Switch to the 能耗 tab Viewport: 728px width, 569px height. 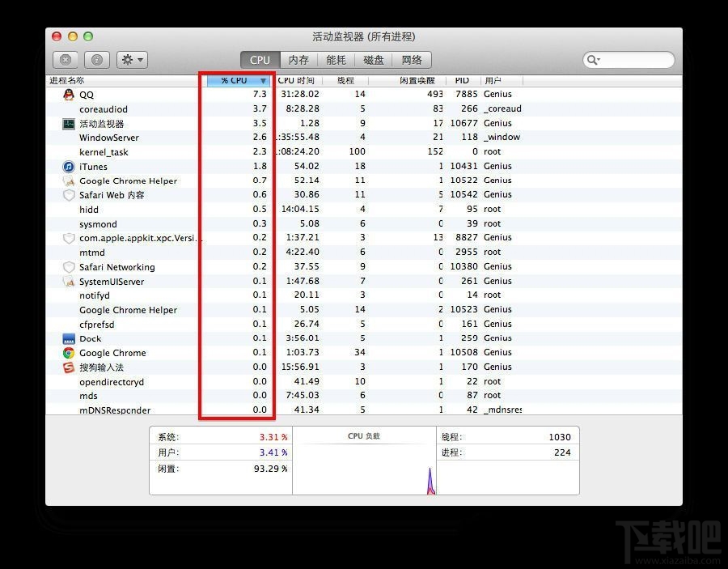tap(336, 60)
